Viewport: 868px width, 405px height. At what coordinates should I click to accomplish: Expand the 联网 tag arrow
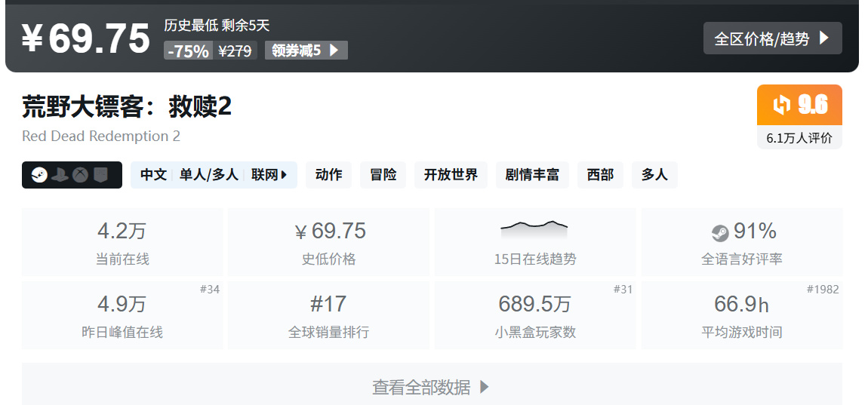tap(284, 175)
